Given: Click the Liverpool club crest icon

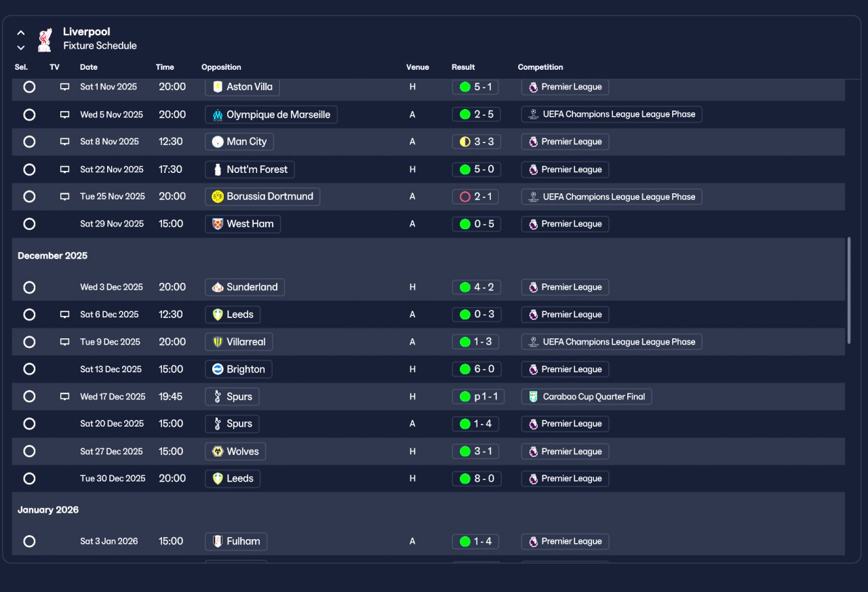Looking at the screenshot, I should [x=45, y=39].
